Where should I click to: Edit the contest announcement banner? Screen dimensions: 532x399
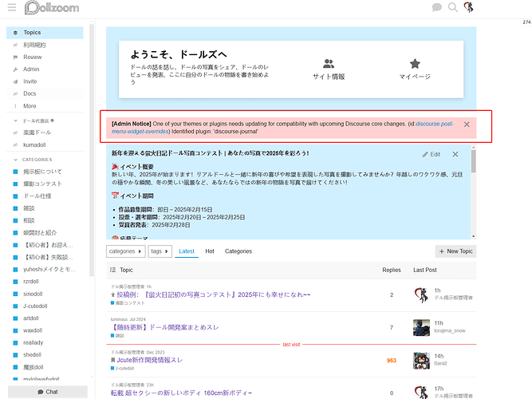[432, 154]
